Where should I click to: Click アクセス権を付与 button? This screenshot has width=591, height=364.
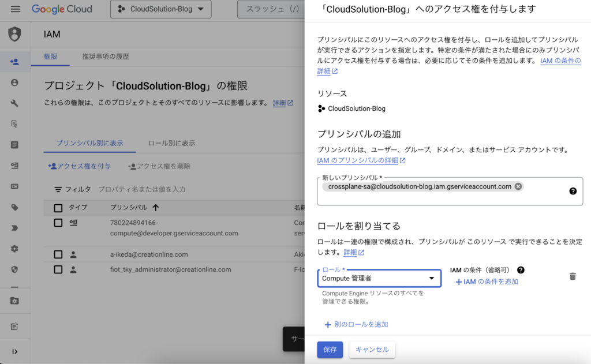click(79, 166)
